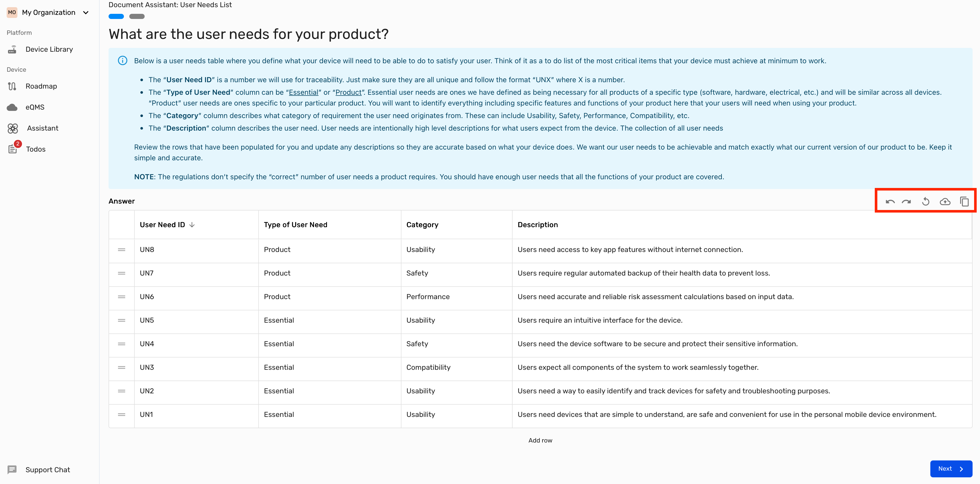Open Todos with notification badge

(x=35, y=149)
